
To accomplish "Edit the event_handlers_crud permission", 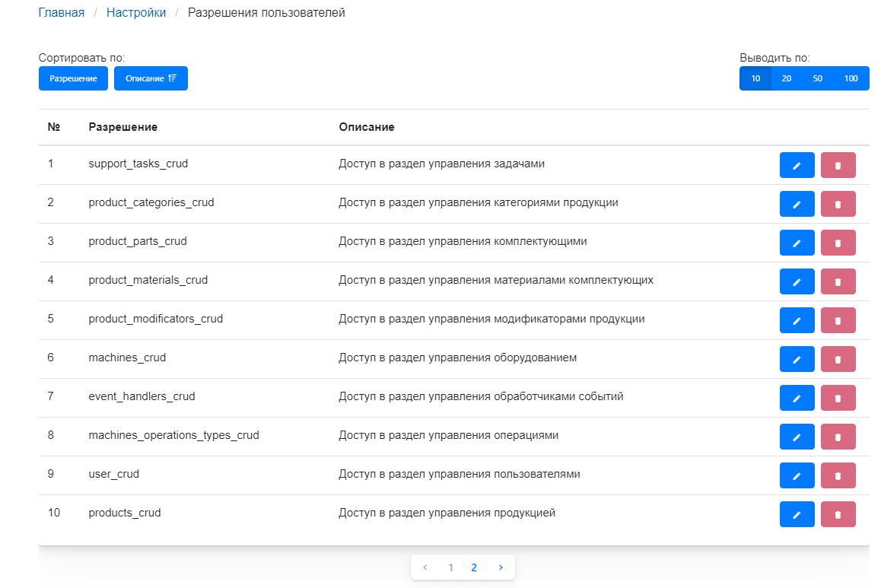I will pyautogui.click(x=797, y=398).
